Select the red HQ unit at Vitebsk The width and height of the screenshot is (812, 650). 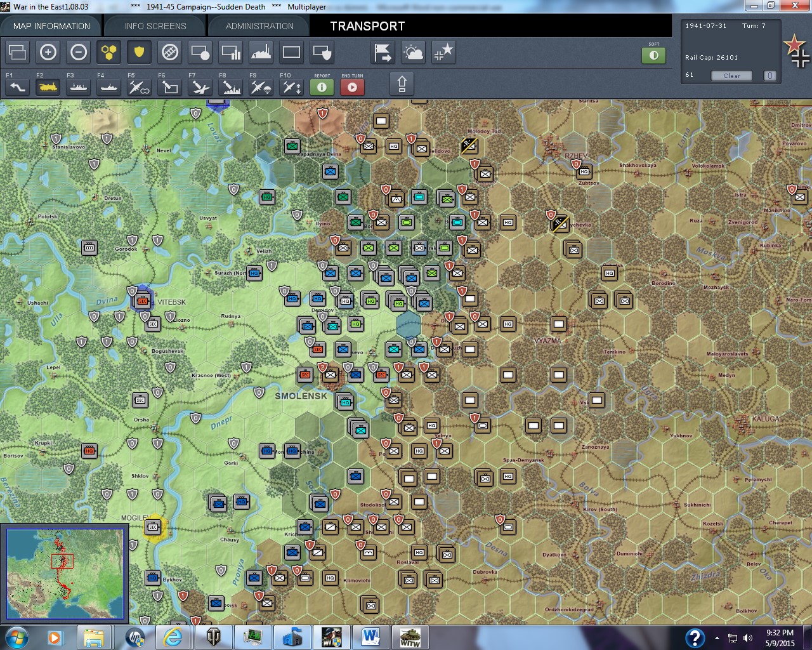(x=143, y=300)
